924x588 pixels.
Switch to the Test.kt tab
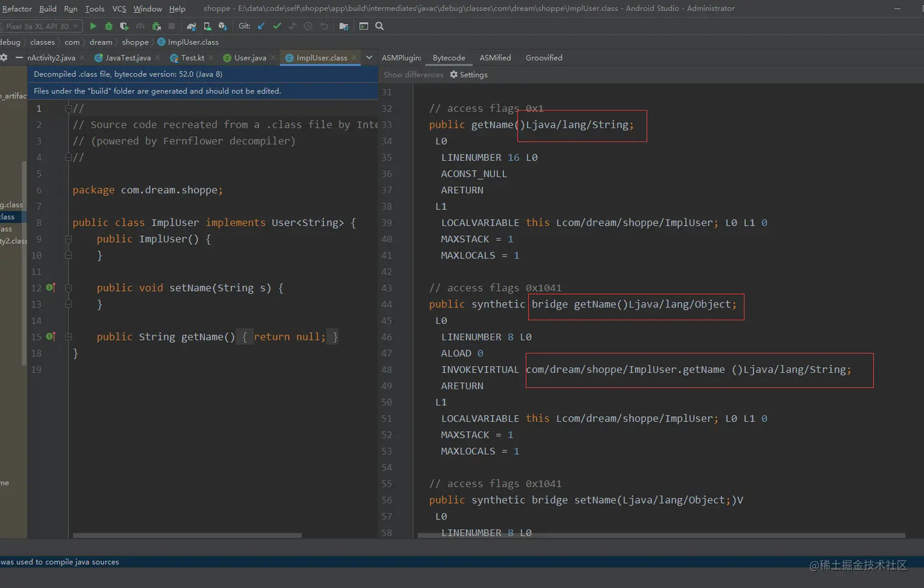point(193,57)
